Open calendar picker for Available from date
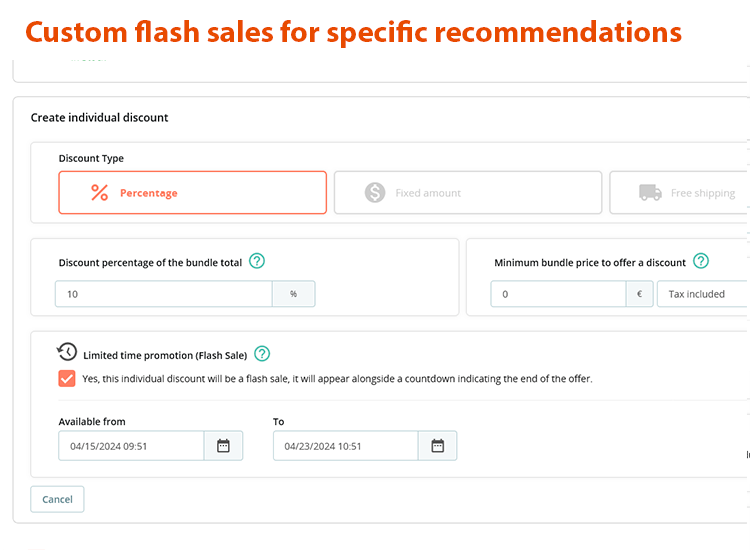Image resolution: width=750 pixels, height=550 pixels. [x=223, y=446]
